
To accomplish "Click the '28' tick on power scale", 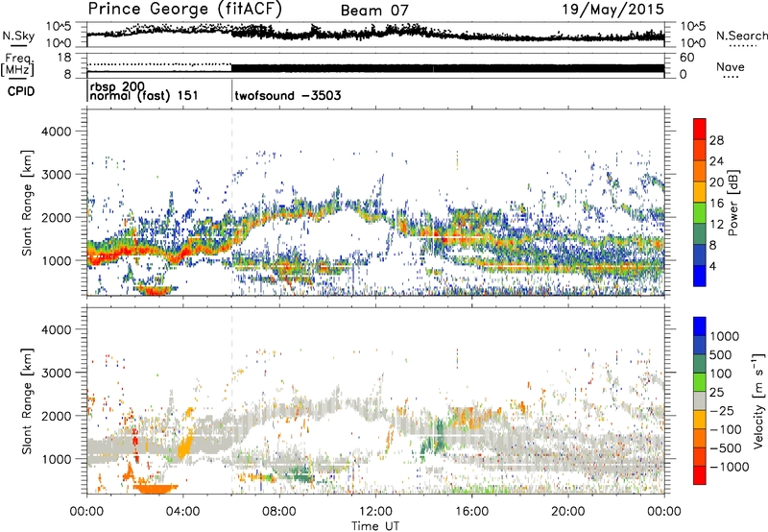I will (716, 140).
